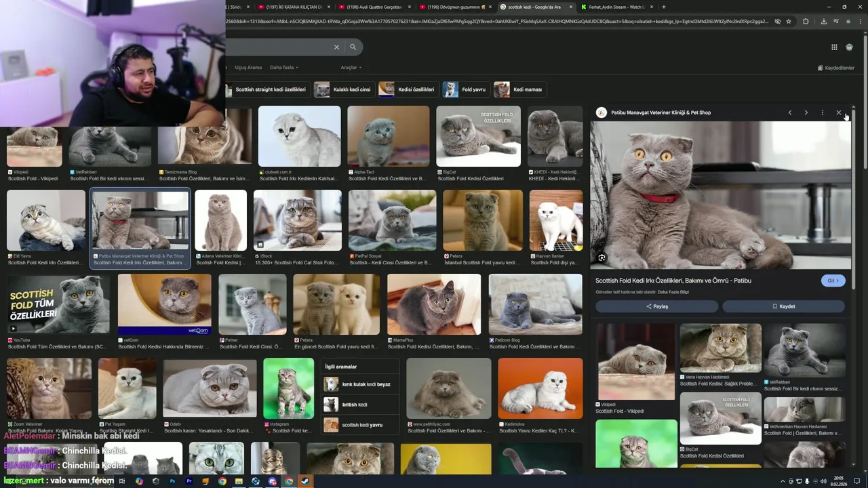This screenshot has width=868, height=488.
Task: Click the Paylaş share button
Action: [x=656, y=306]
